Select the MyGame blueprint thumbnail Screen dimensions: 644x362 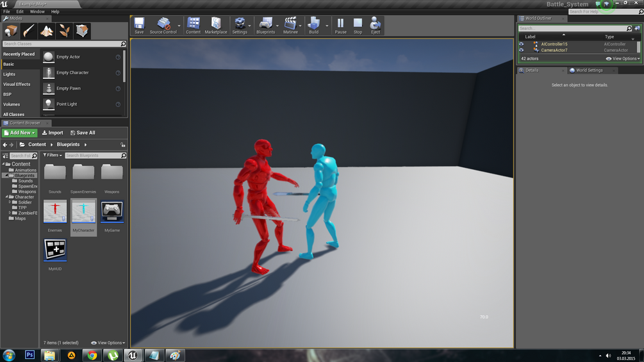(112, 212)
